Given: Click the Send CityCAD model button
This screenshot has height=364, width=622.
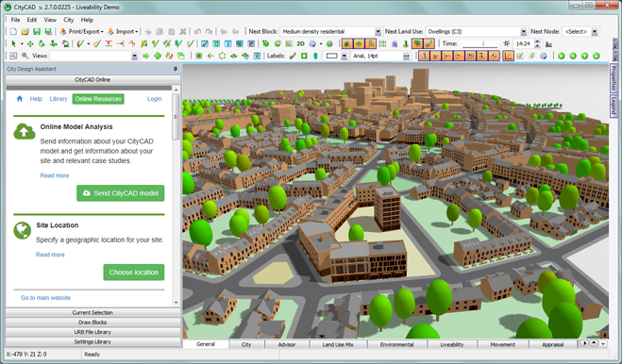Looking at the screenshot, I should click(120, 193).
